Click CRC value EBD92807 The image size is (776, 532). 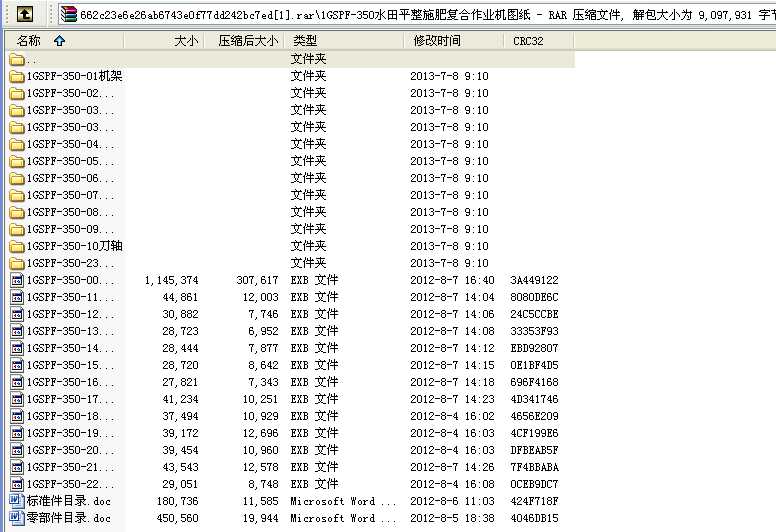click(534, 348)
